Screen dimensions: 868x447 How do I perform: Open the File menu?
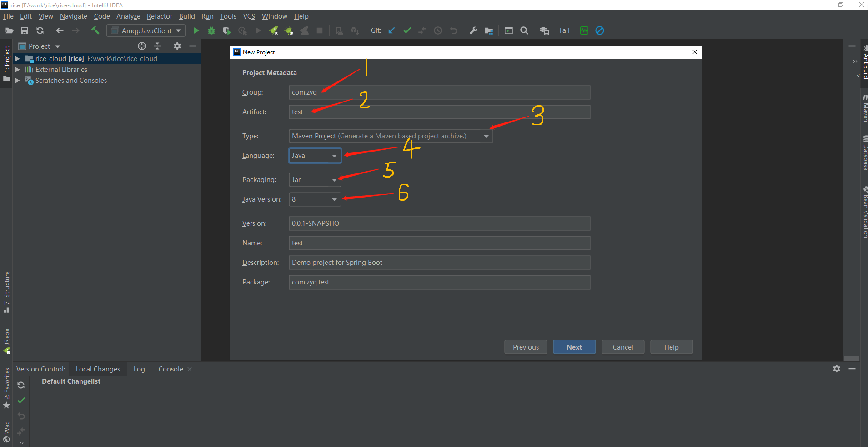tap(8, 16)
